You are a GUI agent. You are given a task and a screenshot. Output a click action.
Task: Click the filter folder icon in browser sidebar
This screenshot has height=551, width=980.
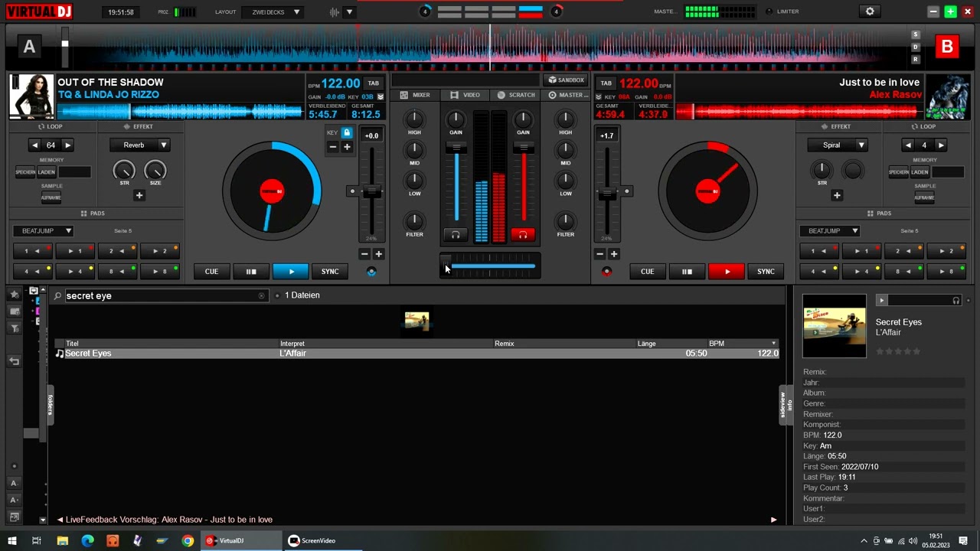coord(14,328)
